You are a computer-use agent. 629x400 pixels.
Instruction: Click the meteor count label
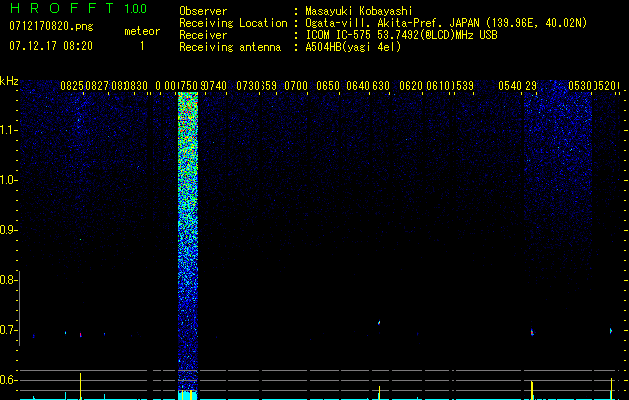click(x=142, y=31)
